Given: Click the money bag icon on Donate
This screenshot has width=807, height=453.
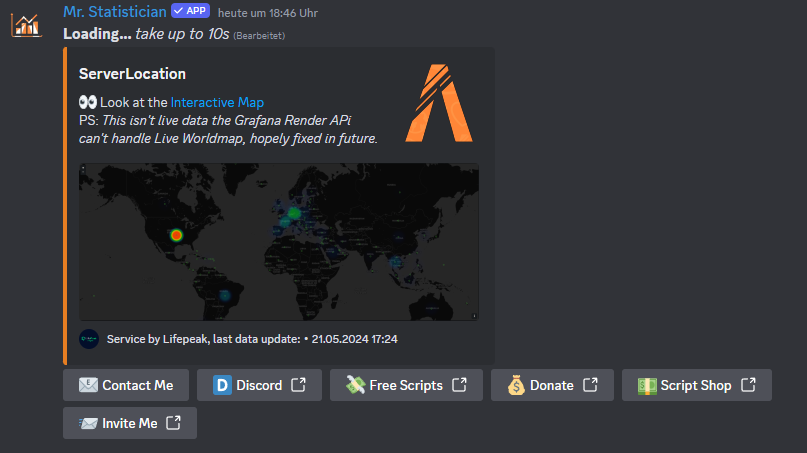Looking at the screenshot, I should [x=515, y=385].
